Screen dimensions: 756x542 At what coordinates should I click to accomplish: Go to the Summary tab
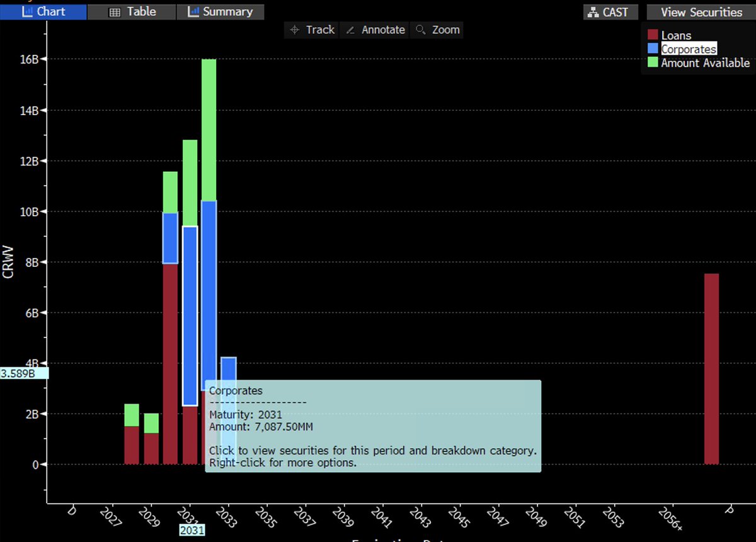(x=220, y=11)
